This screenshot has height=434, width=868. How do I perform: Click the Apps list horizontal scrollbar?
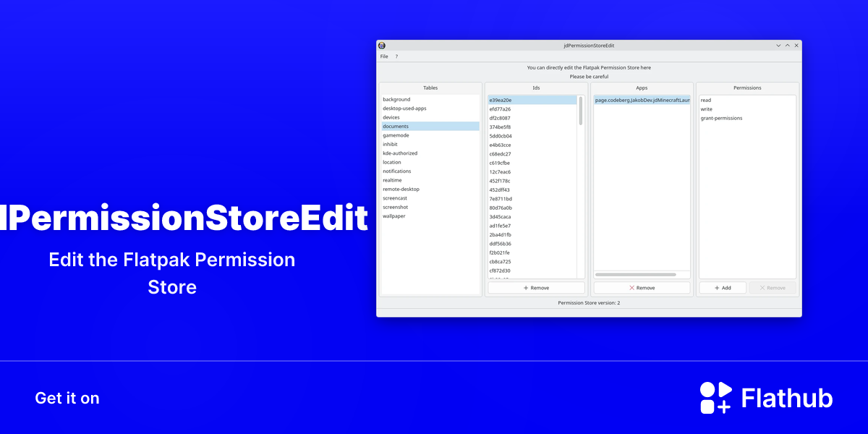pyautogui.click(x=635, y=275)
